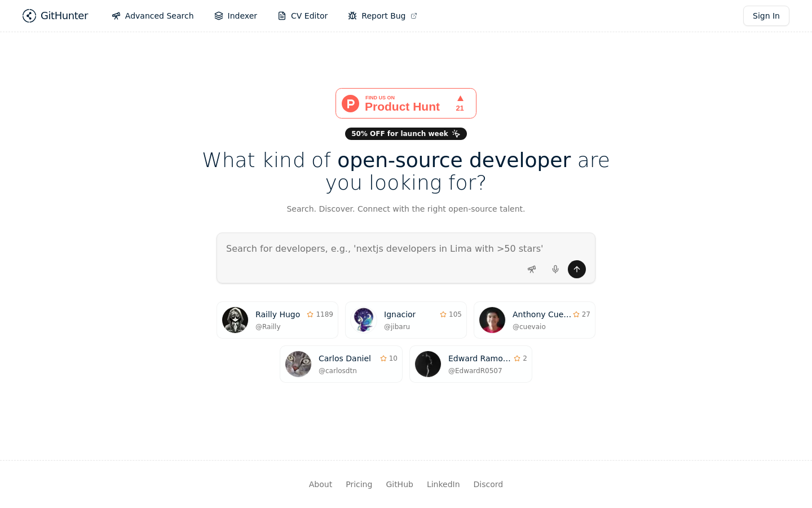Viewport: 812px width, 508px height.
Task: Click the Product Hunt P logo
Action: [350, 103]
